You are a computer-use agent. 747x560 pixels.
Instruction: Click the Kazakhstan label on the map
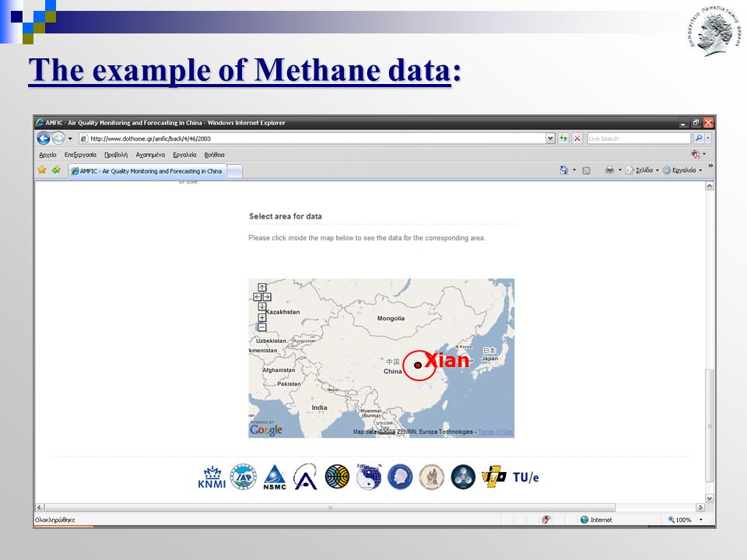pyautogui.click(x=282, y=312)
